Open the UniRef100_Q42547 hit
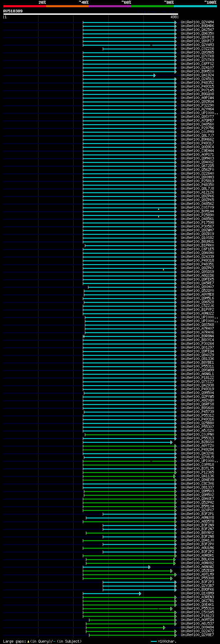This screenshot has width=220, height=644. click(197, 30)
